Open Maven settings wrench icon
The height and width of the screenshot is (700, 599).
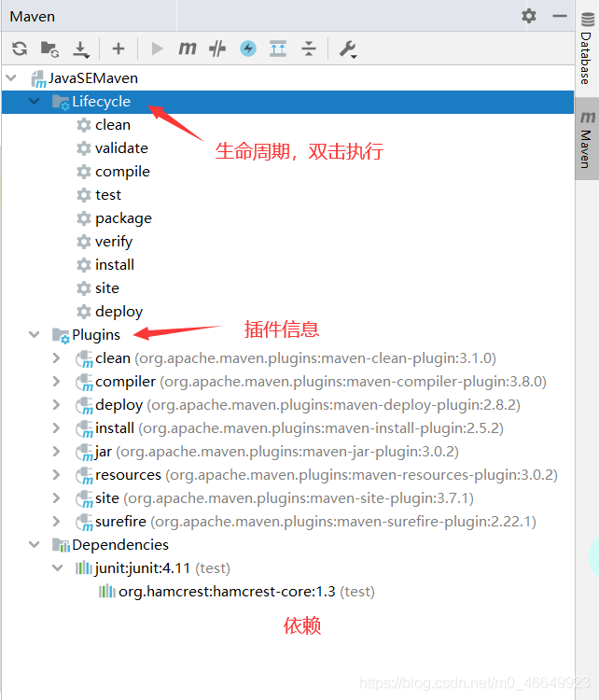(348, 49)
